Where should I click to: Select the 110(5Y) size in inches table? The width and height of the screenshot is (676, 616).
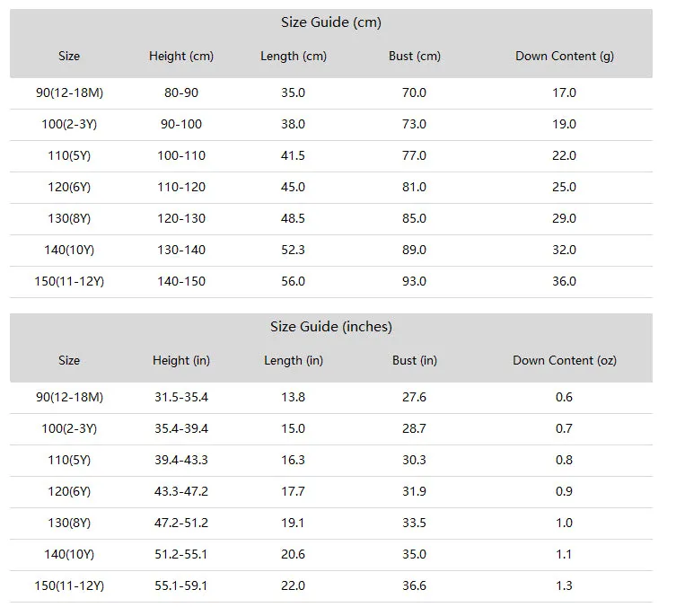point(69,461)
